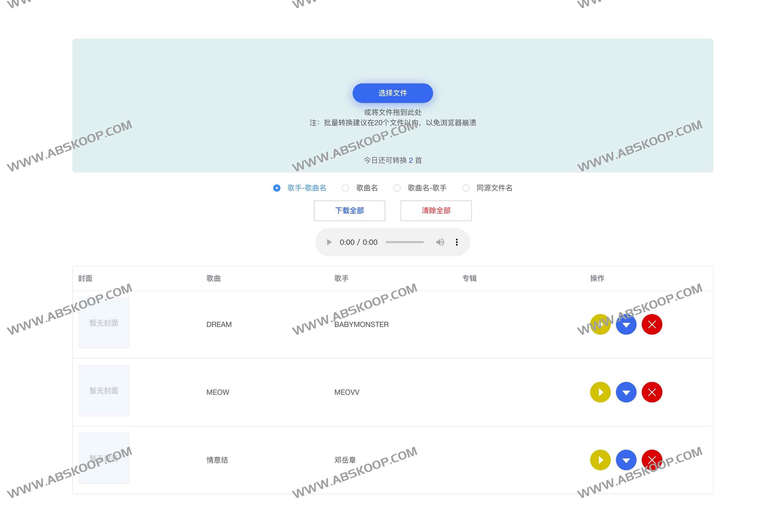Download the DREAM song by BABYMONSTER

click(x=626, y=324)
